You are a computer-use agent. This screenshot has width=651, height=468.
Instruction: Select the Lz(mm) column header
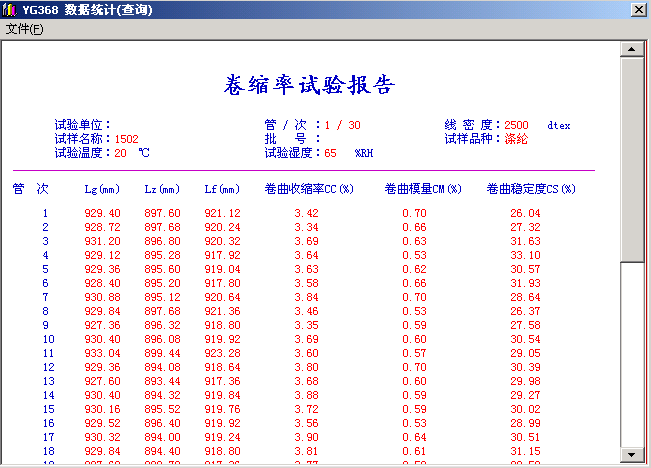tap(162, 189)
